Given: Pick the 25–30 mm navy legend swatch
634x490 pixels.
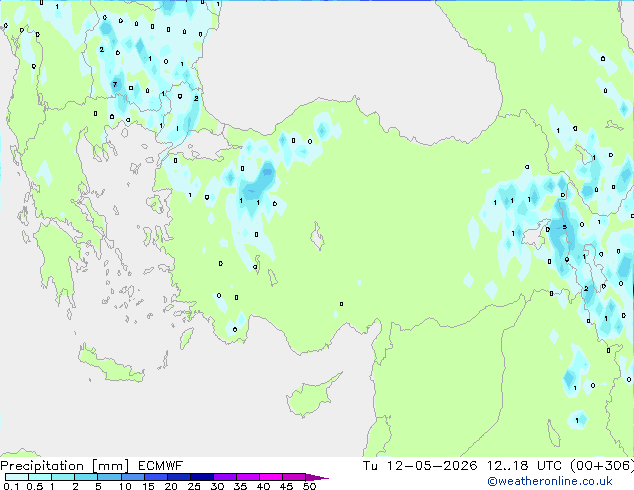Looking at the screenshot, I should [x=201, y=477].
